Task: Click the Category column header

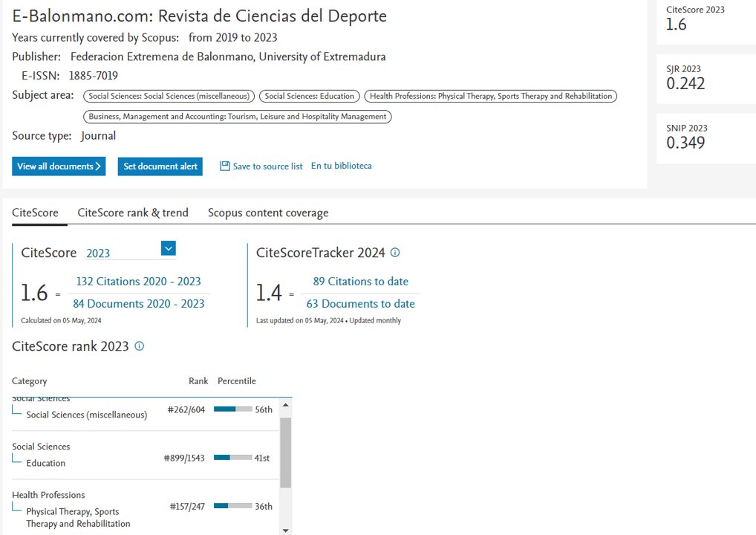Action: point(30,381)
